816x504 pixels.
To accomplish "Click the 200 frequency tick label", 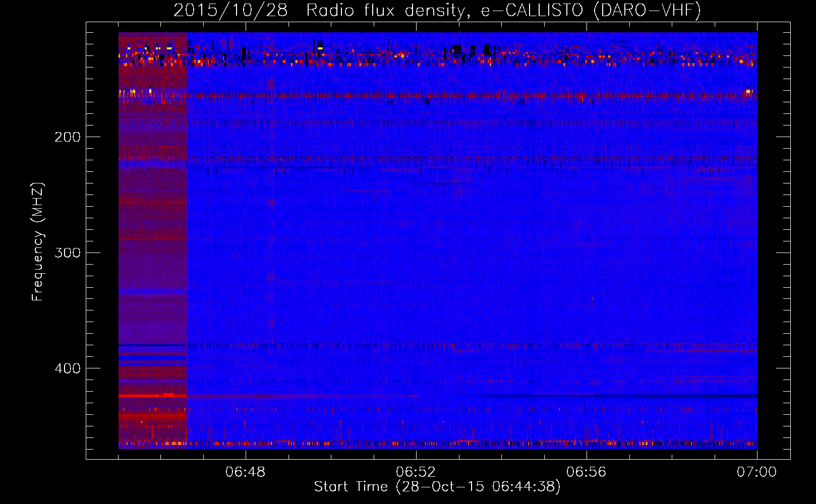I will [68, 137].
